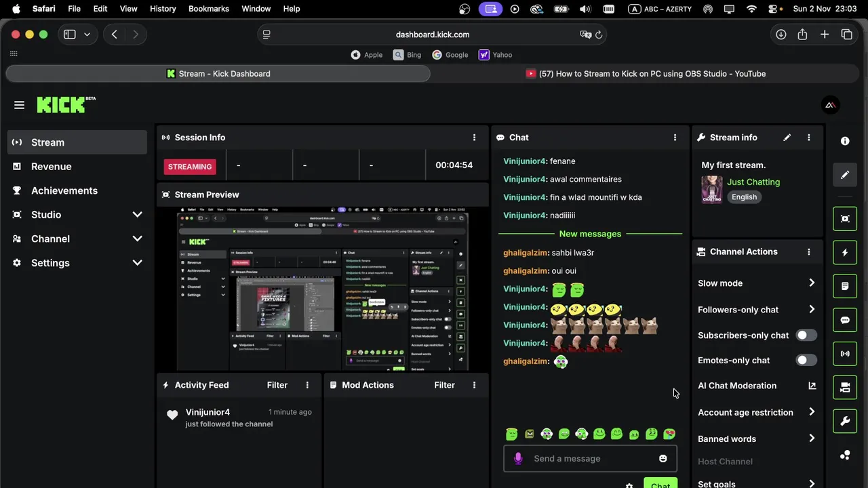Toggle Activity Feed lightning widget in toolbar
Viewport: 868px width, 488px height.
tap(845, 253)
